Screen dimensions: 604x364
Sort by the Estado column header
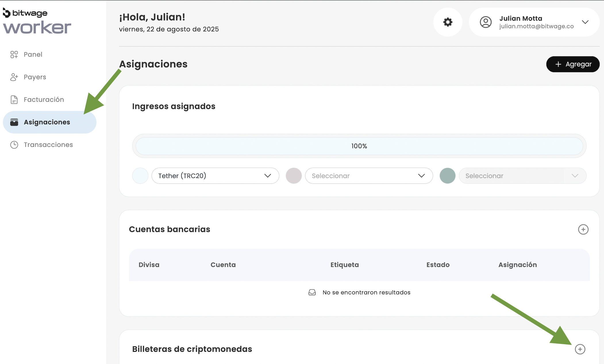click(x=438, y=265)
